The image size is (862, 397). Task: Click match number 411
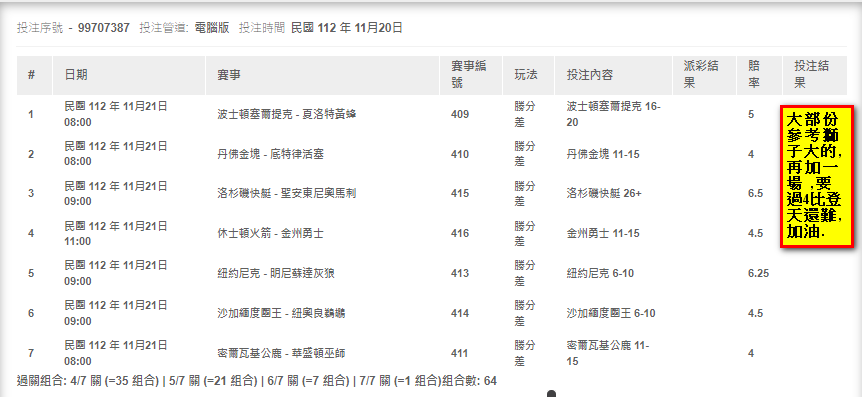pos(460,353)
